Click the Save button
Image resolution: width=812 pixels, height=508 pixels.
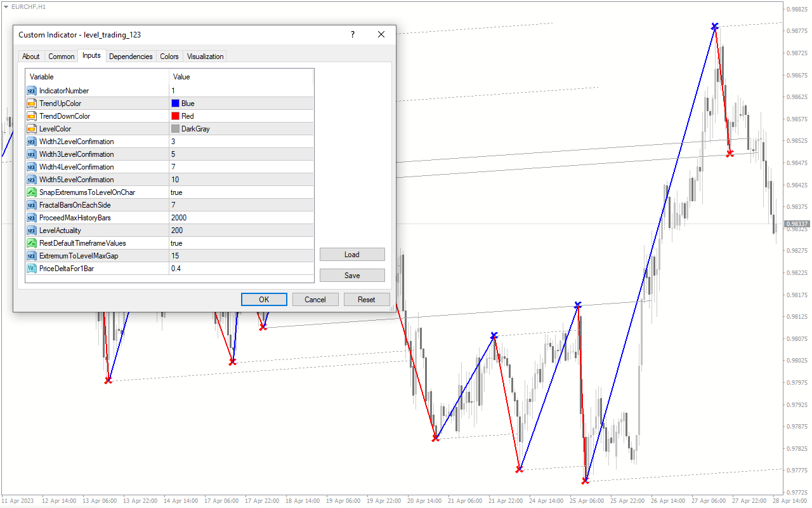352,276
